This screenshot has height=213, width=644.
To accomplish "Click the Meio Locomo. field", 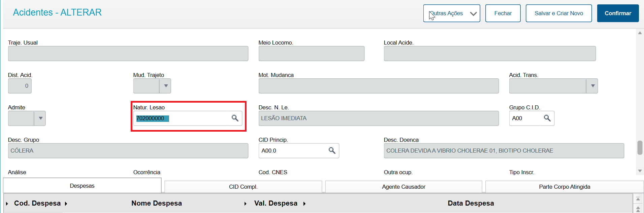I will [x=312, y=53].
